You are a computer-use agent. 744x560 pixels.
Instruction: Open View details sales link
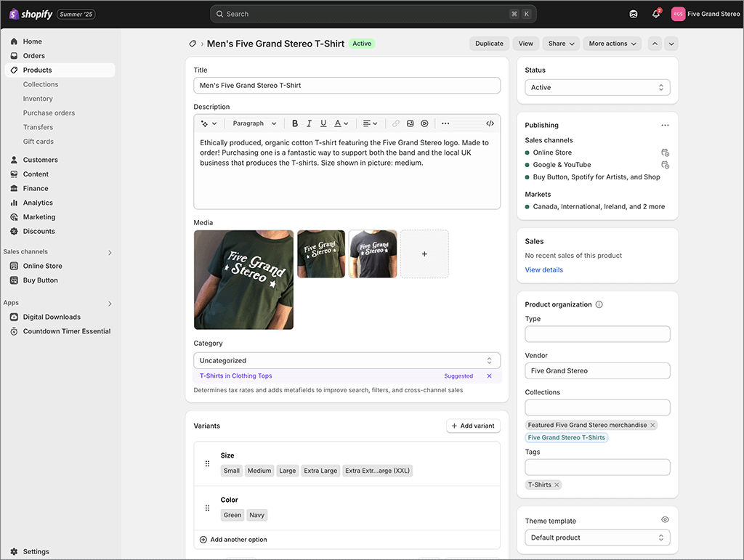coord(543,269)
